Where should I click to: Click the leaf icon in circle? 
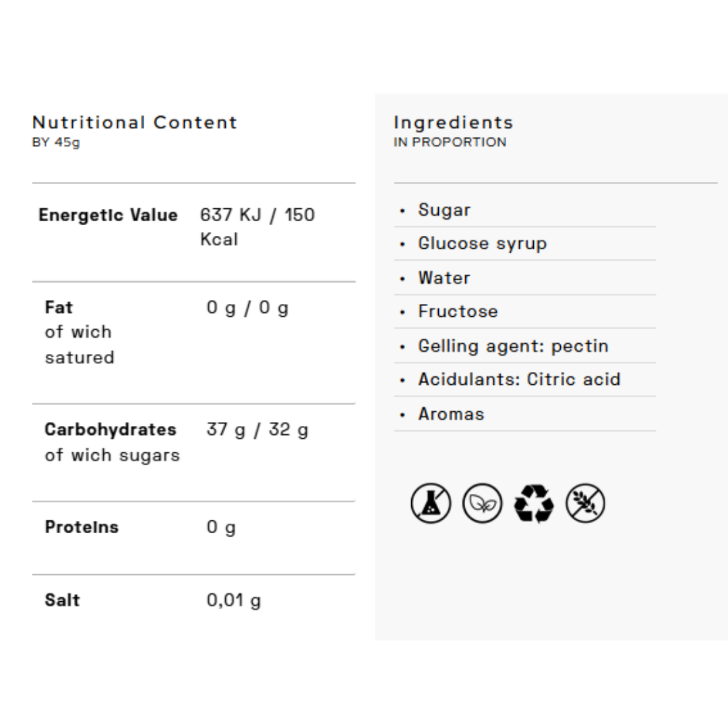pyautogui.click(x=482, y=504)
